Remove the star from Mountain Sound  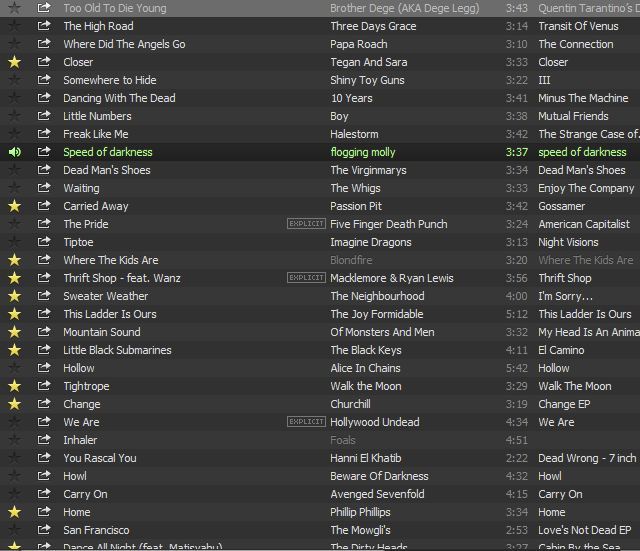click(x=14, y=332)
